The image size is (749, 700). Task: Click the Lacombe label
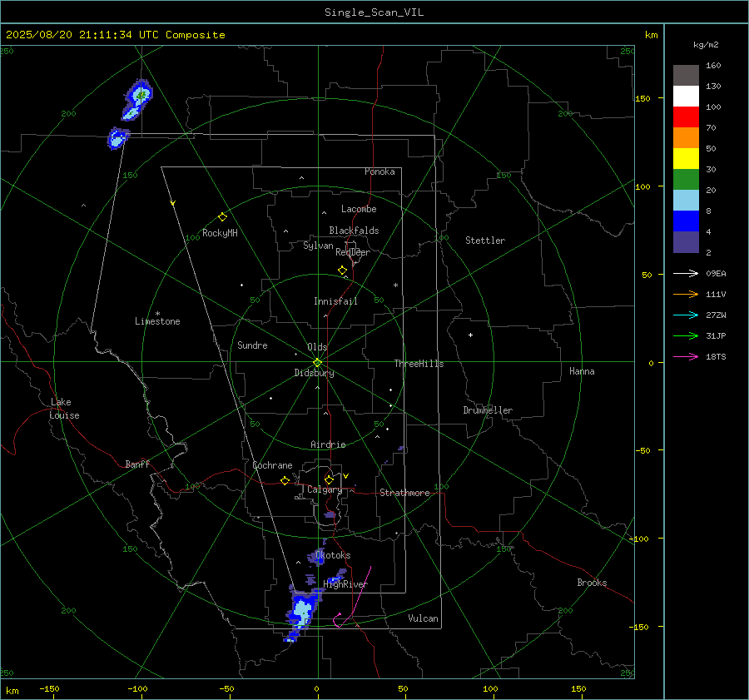[359, 209]
